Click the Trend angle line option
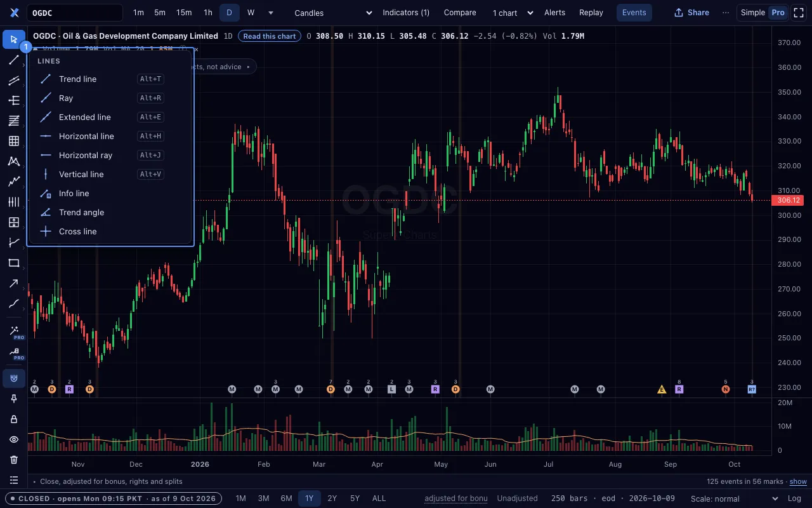This screenshot has width=812, height=508. click(x=110, y=212)
